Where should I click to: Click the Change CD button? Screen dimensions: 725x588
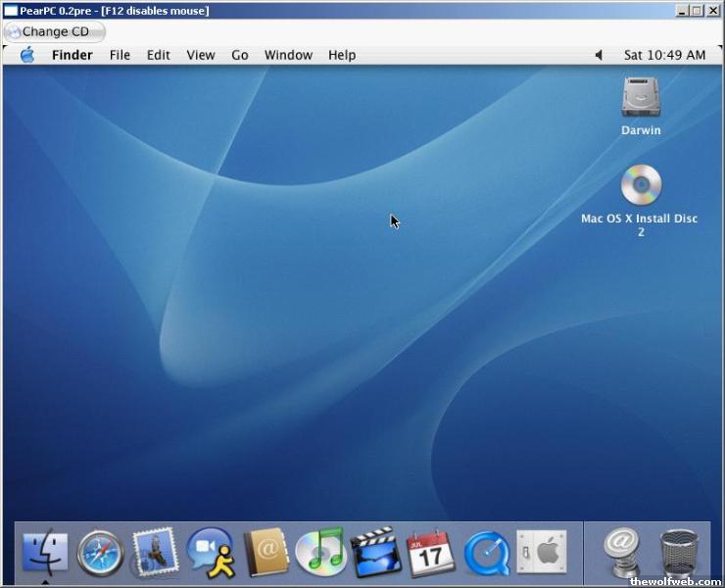pyautogui.click(x=55, y=31)
